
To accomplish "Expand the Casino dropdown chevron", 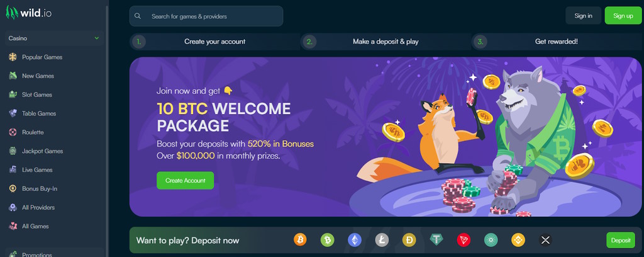I will [97, 38].
